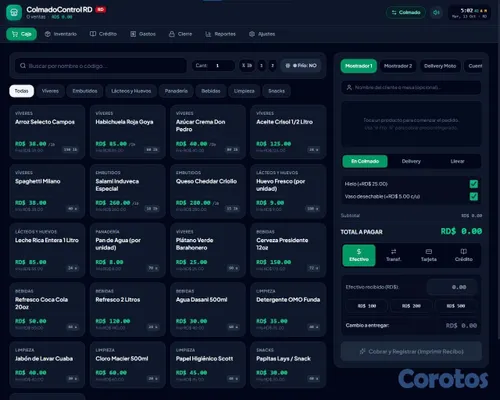This screenshot has height=400, width=500.
Task: Click the Efectivo recibido amount field
Action: (x=452, y=287)
